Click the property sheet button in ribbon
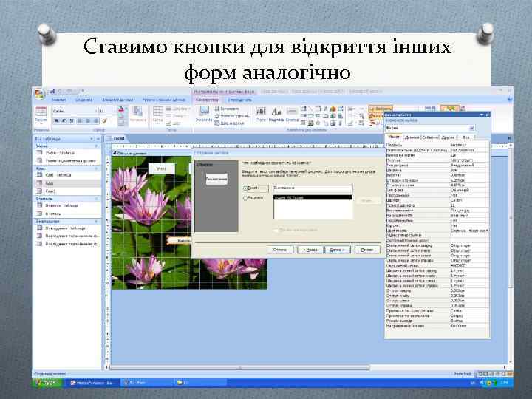Viewport: 532px width, 399px height. [x=449, y=108]
